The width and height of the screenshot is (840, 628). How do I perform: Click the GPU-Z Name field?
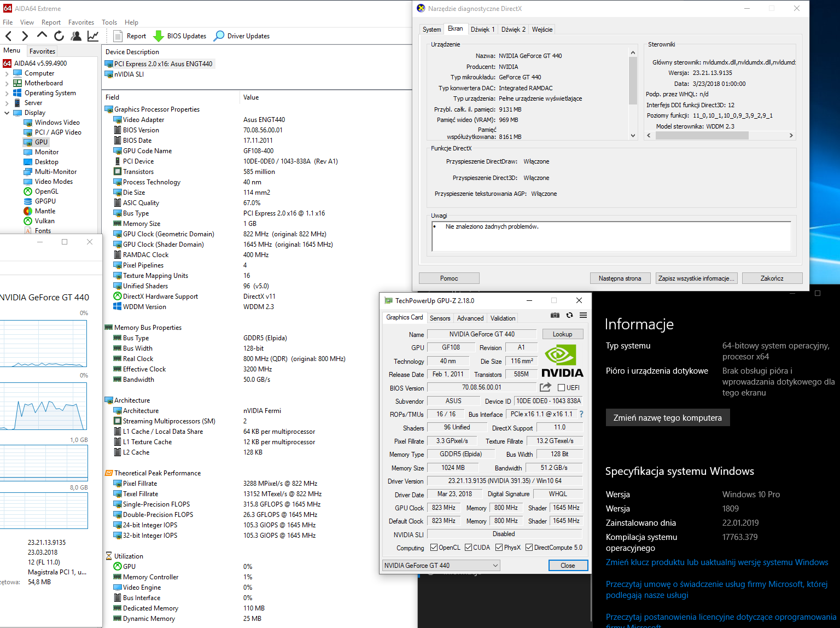click(482, 334)
